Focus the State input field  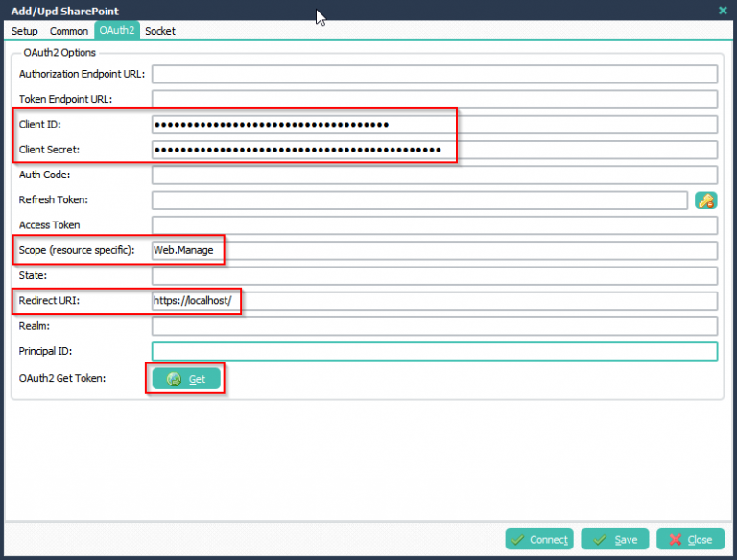point(435,276)
